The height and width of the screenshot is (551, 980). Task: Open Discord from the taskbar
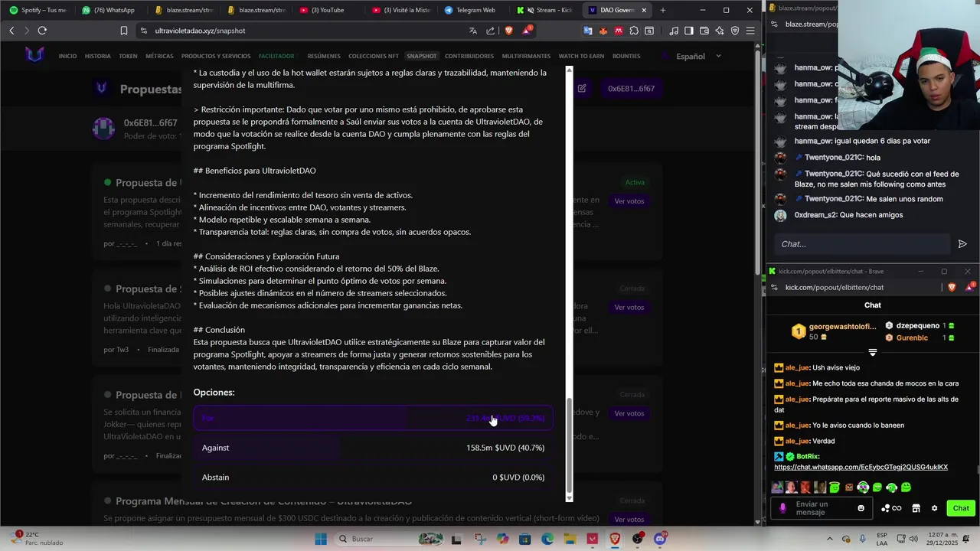(660, 539)
